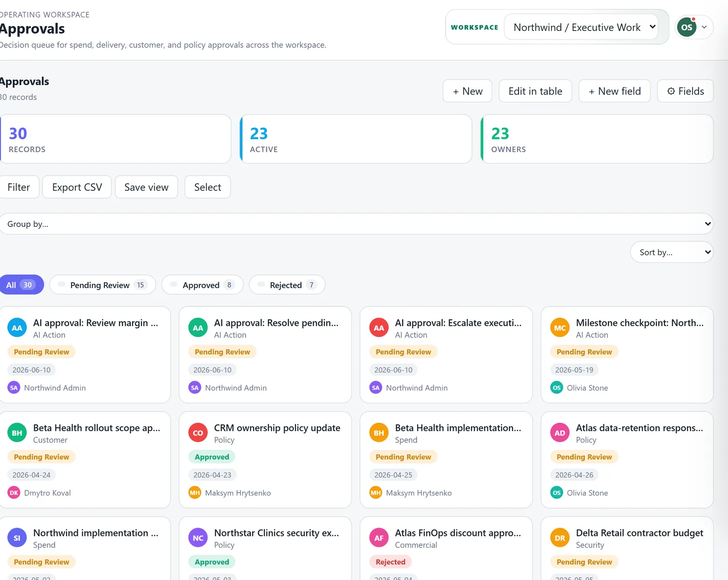
Task: Switch to the Approved tab
Action: 202,285
